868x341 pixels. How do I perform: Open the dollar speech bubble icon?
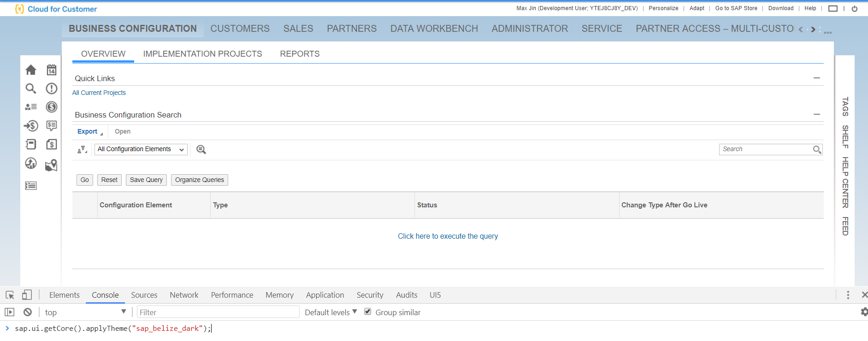coord(52,125)
